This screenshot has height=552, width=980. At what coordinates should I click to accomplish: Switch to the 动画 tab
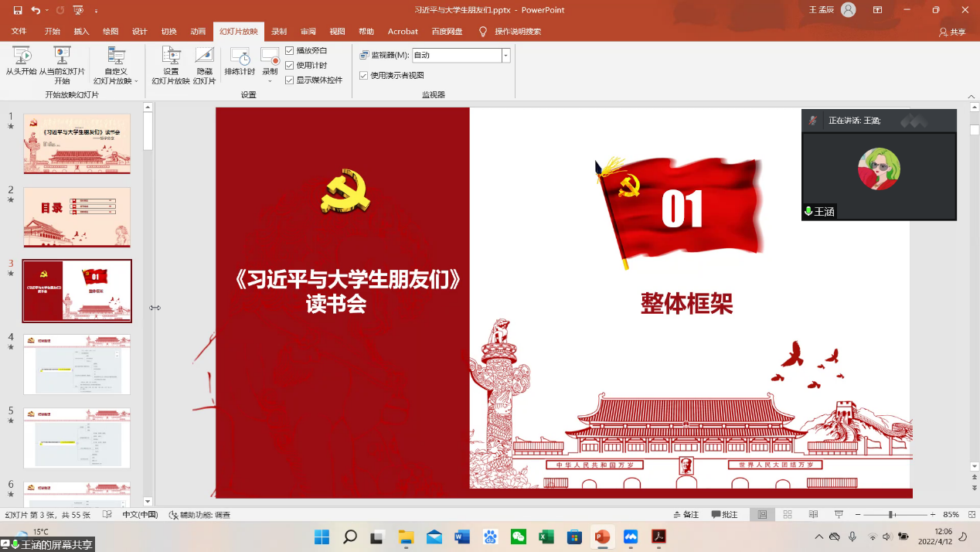click(x=198, y=32)
